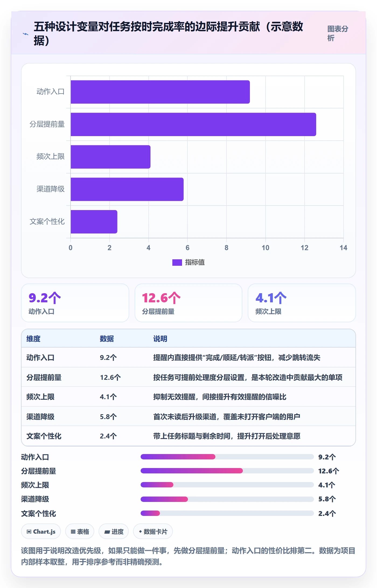Click the Chart.js tag chip
The width and height of the screenshot is (377, 588).
click(x=41, y=532)
